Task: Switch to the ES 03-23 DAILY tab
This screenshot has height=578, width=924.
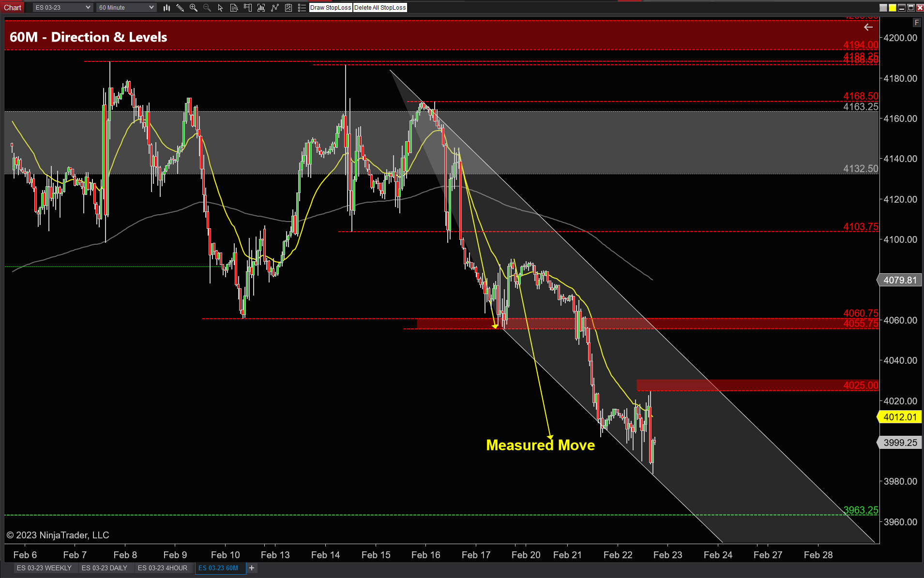Action: (104, 568)
